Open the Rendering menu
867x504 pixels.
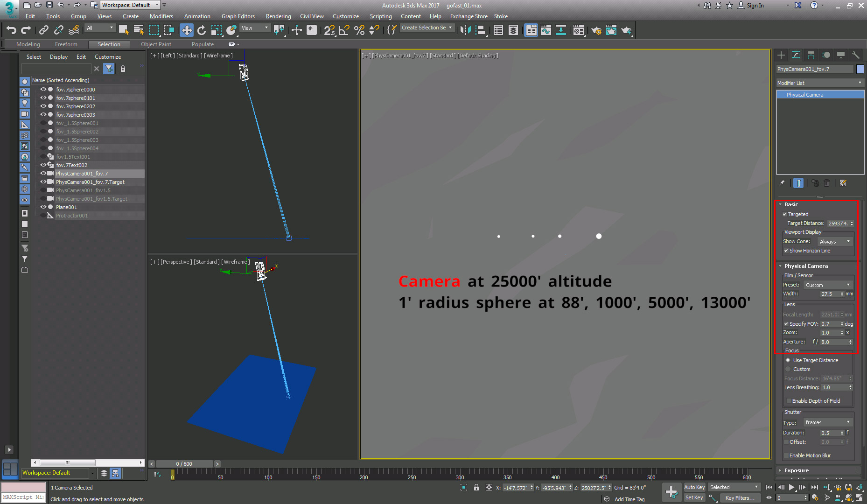pyautogui.click(x=278, y=16)
